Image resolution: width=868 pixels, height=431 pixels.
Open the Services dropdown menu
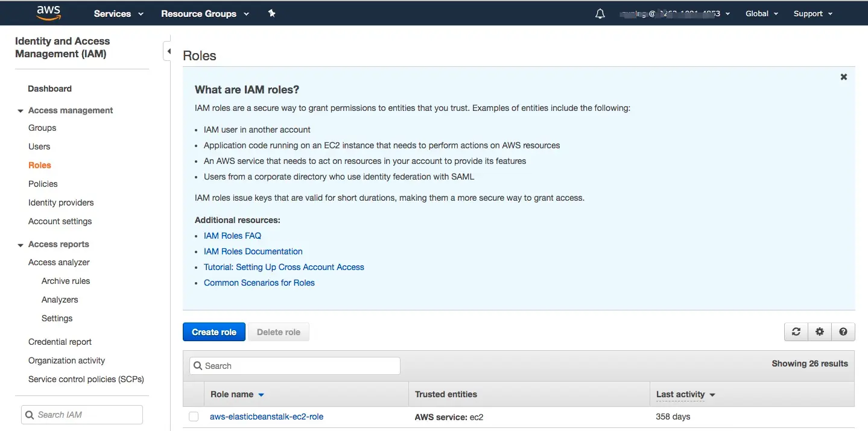pos(118,14)
